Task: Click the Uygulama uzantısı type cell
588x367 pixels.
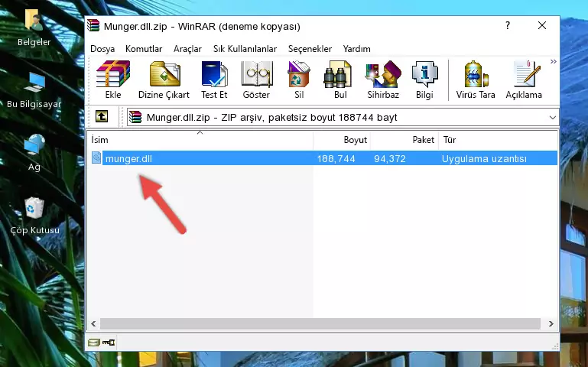Action: click(x=484, y=158)
